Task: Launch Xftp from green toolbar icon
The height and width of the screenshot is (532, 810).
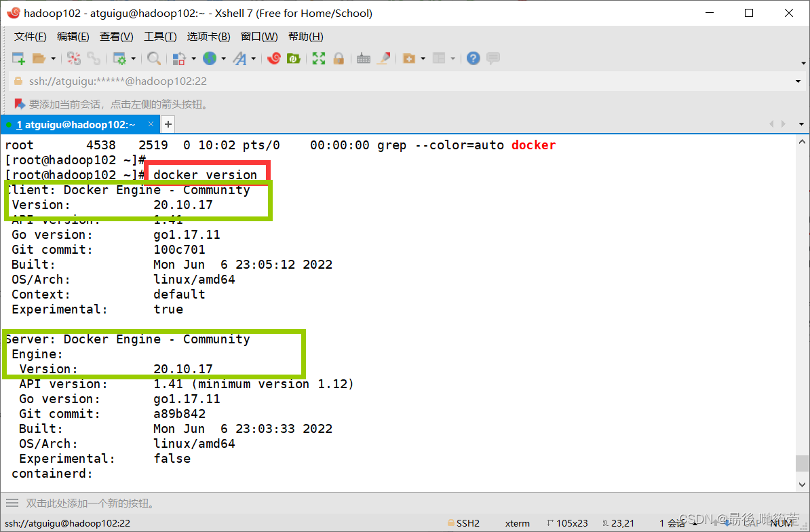Action: coord(294,58)
